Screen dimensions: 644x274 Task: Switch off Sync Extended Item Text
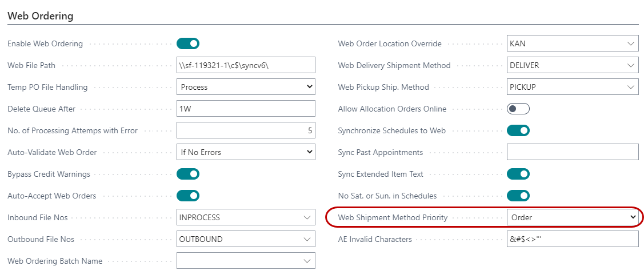point(518,174)
